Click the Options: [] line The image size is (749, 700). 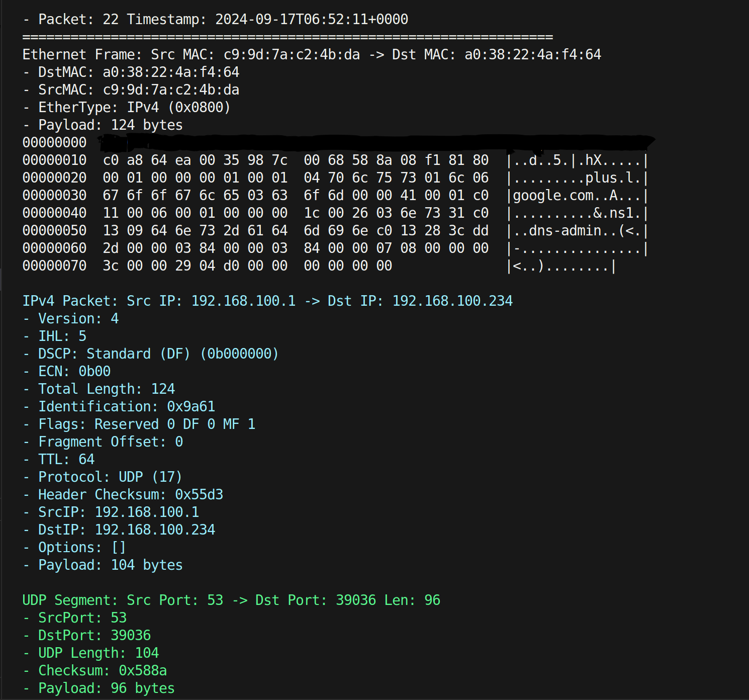[74, 548]
